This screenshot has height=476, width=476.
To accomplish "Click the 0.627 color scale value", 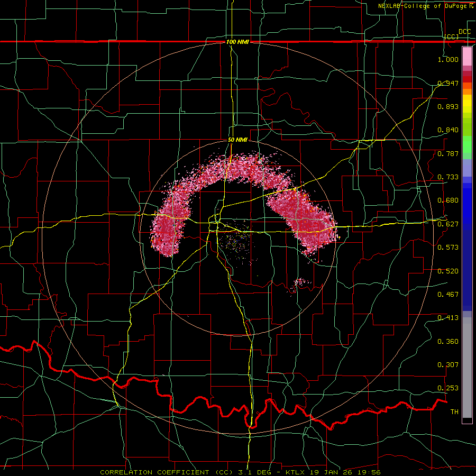I will (x=448, y=224).
